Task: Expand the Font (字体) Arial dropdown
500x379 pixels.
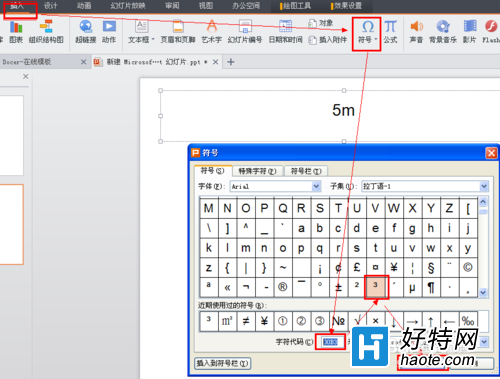Action: pyautogui.click(x=316, y=186)
